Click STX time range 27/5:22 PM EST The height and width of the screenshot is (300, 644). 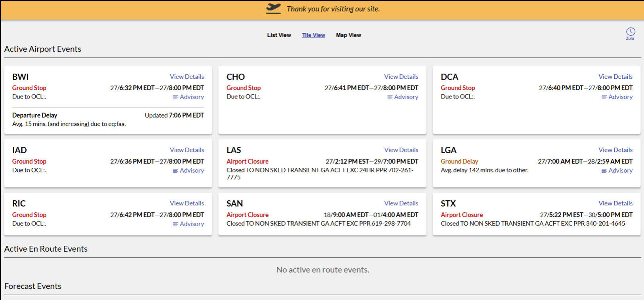tap(586, 215)
